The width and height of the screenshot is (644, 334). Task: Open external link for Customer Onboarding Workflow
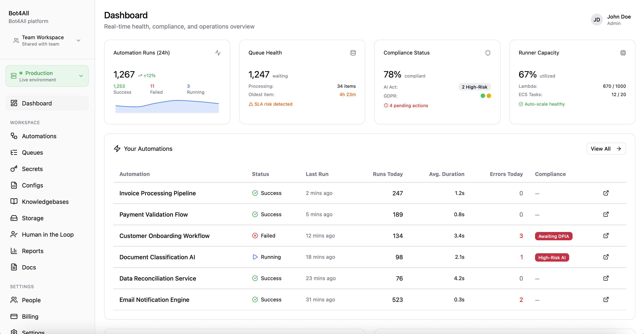606,236
